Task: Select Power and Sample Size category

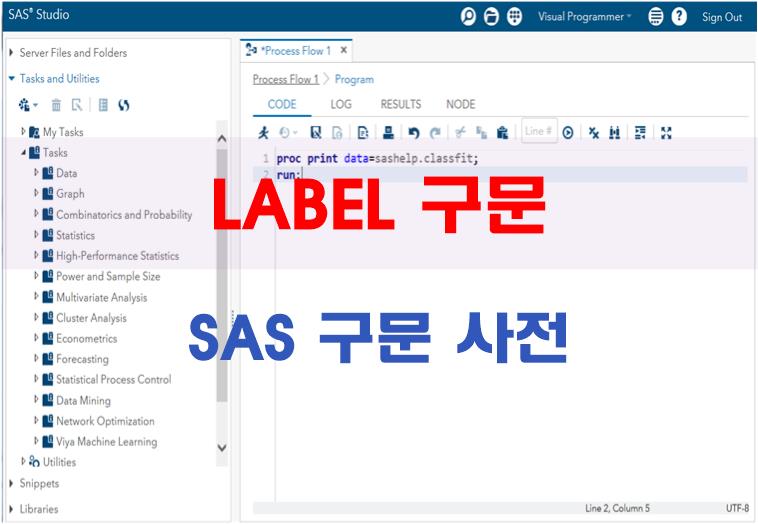Action: (x=108, y=277)
